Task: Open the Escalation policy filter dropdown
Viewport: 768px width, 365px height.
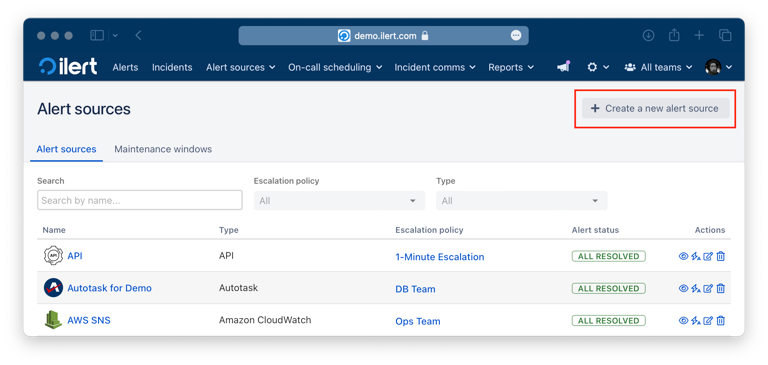Action: [x=339, y=201]
